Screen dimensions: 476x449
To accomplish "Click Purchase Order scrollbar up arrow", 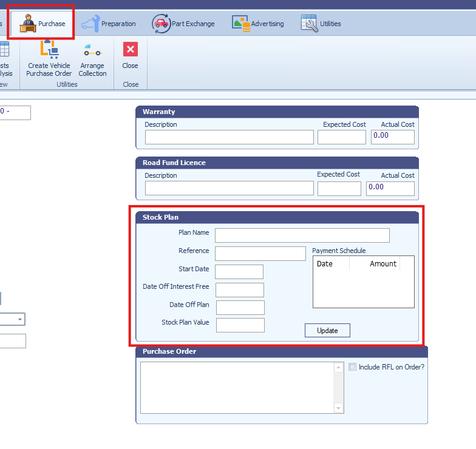I will 338,368.
